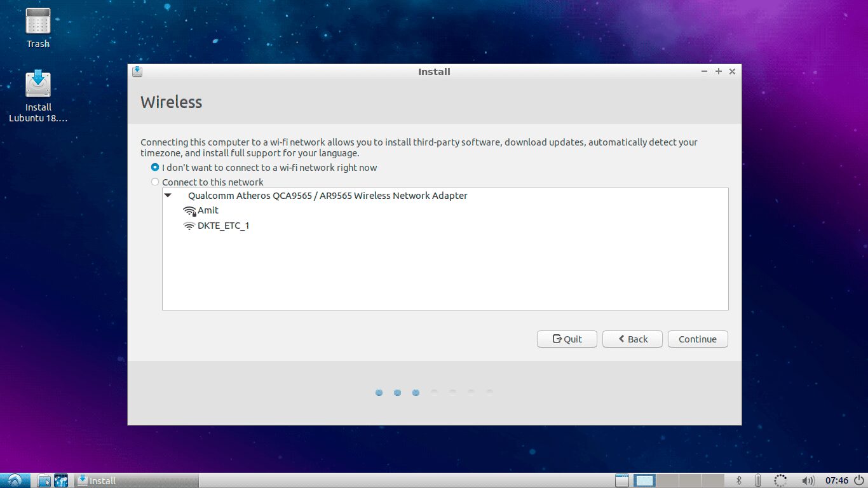This screenshot has height=488, width=868.
Task: Click the third progress dot indicator
Action: 416,392
